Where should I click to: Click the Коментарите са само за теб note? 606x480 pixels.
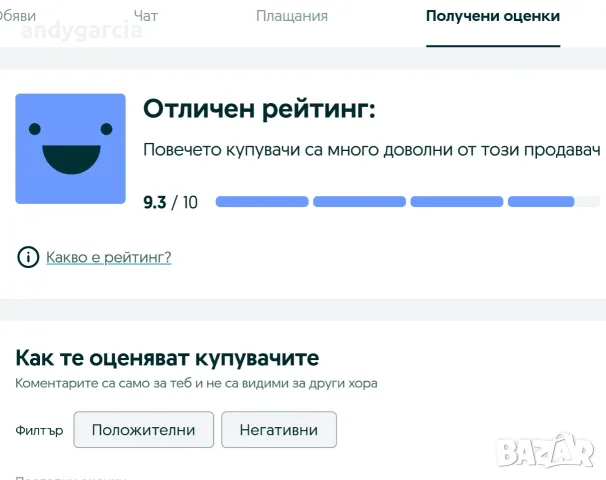click(x=196, y=383)
